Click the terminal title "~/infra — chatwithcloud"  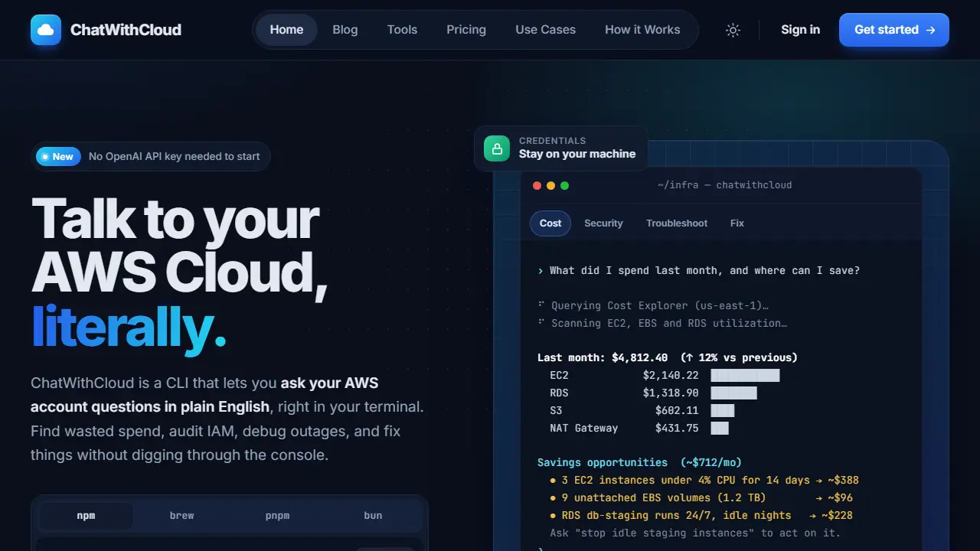(724, 185)
